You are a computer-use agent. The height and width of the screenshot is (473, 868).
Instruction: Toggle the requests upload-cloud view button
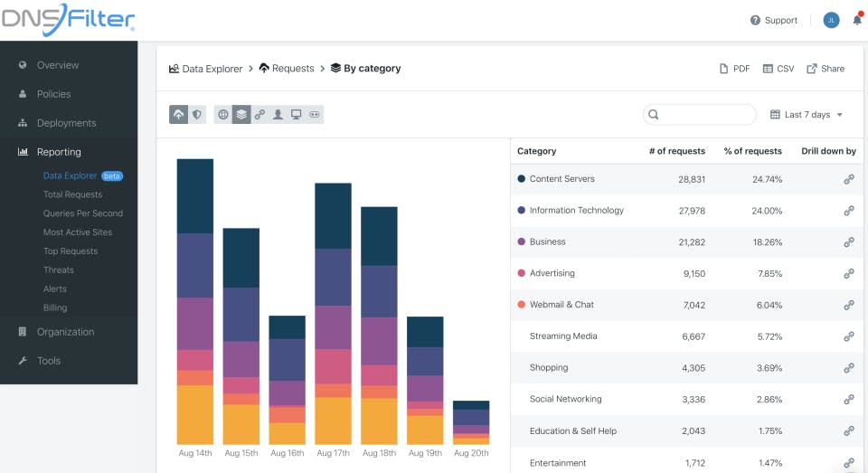[178, 115]
